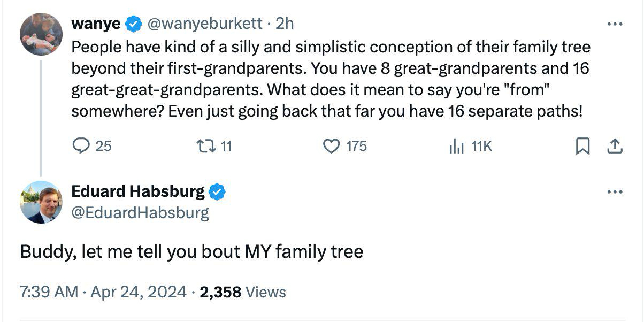Share wanye's tweet using the upload arrow icon
Screen dimensions: 644x322
pyautogui.click(x=615, y=145)
